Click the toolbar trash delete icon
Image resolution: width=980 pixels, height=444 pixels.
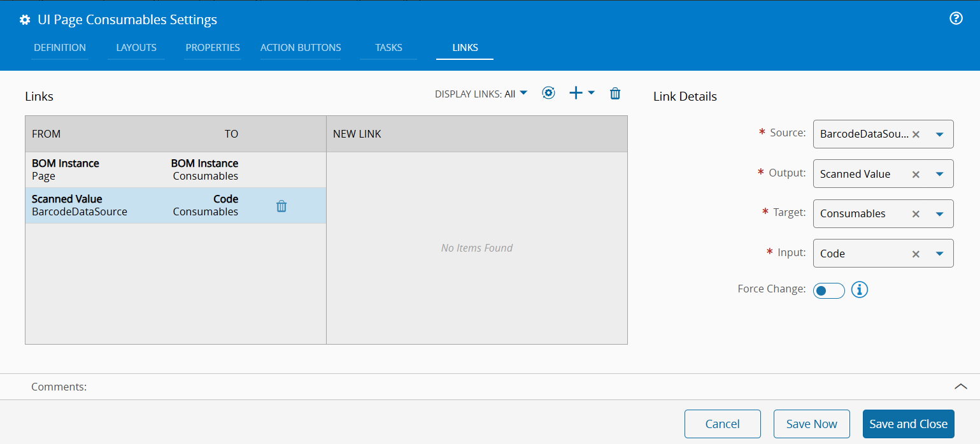615,94
